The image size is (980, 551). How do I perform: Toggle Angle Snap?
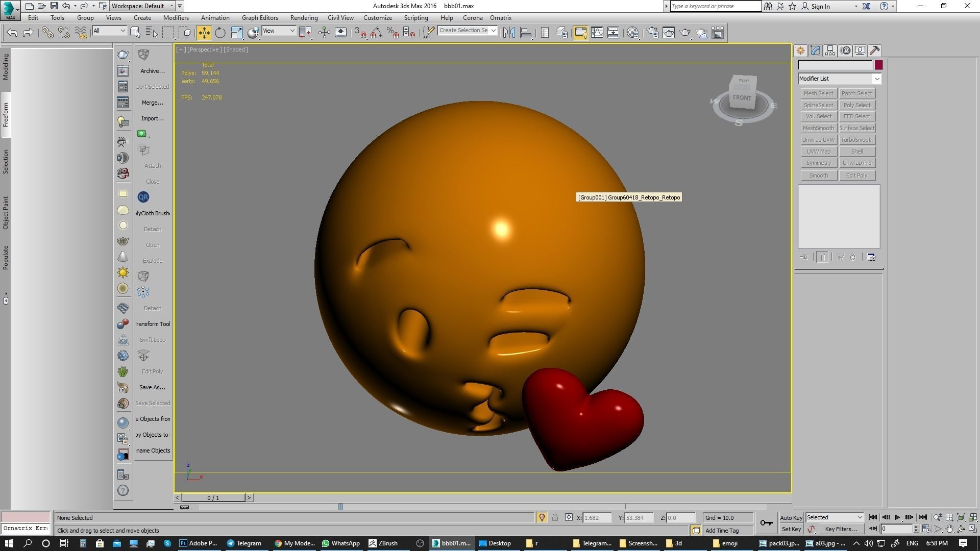(377, 33)
